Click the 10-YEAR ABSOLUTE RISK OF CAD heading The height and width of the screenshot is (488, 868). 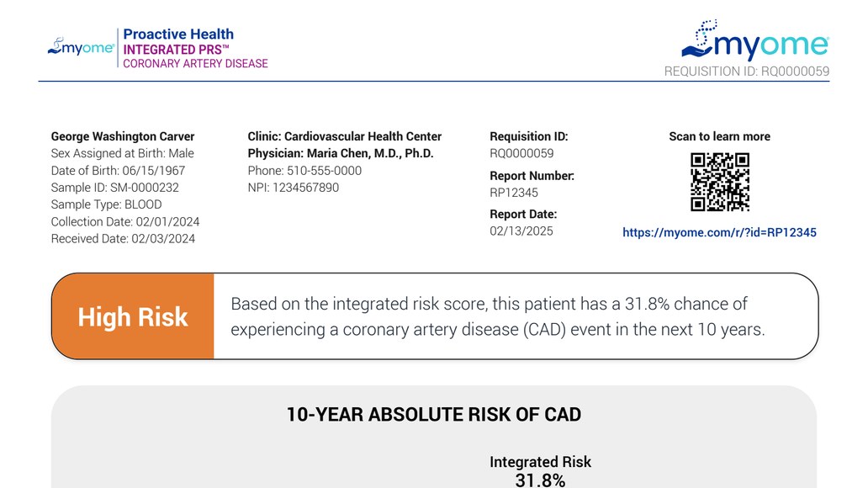point(434,415)
